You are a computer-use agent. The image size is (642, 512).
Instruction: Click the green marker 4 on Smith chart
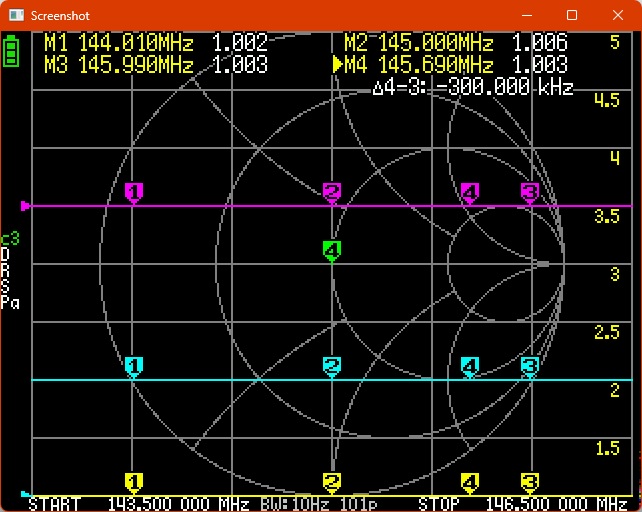(x=332, y=249)
